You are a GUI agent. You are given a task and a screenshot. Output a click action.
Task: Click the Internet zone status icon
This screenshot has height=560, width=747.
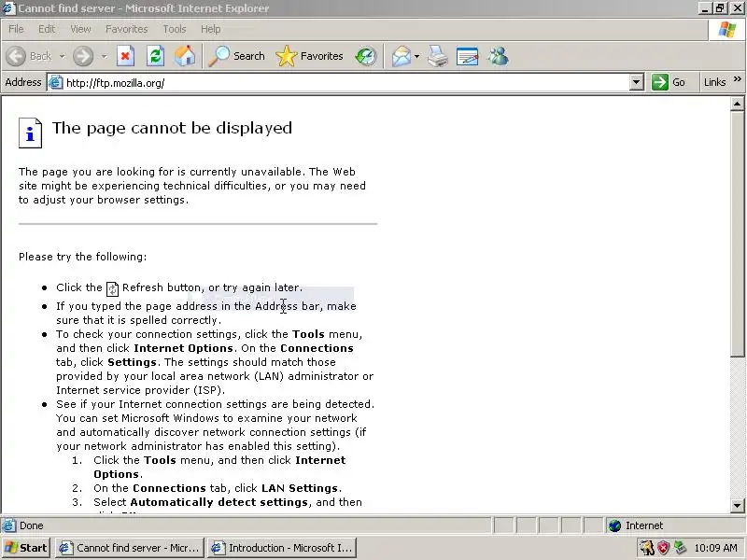click(x=615, y=525)
